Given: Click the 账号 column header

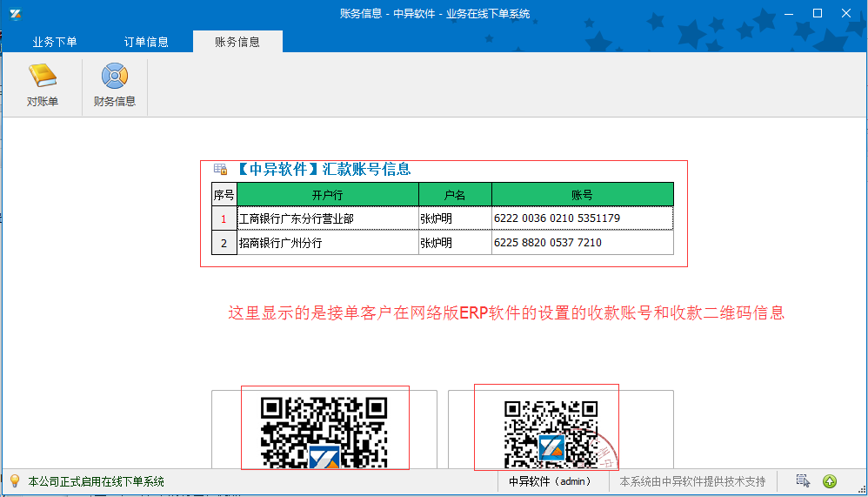Looking at the screenshot, I should click(x=583, y=195).
